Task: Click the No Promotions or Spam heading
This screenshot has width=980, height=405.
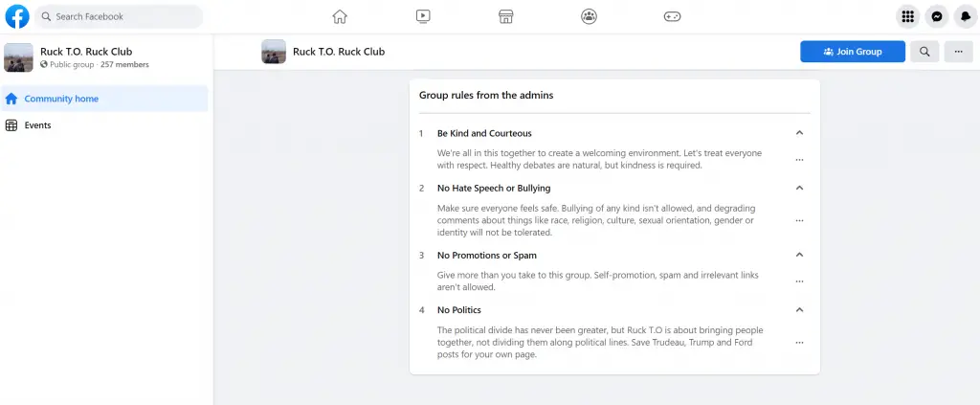Action: (x=487, y=255)
